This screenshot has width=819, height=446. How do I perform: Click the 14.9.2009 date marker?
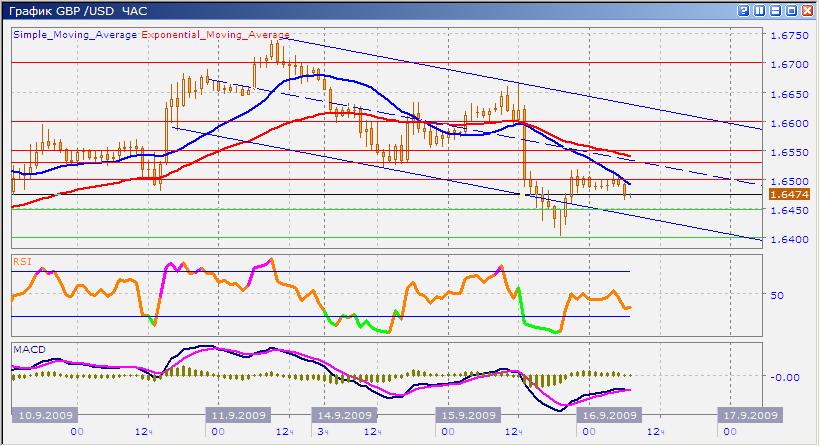(x=346, y=416)
